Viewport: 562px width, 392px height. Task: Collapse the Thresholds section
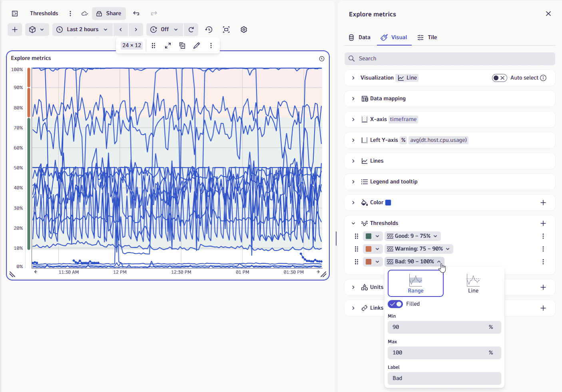353,223
